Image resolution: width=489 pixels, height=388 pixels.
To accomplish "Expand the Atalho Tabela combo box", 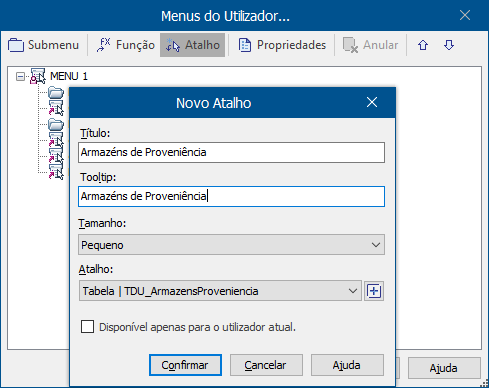I will [220, 291].
